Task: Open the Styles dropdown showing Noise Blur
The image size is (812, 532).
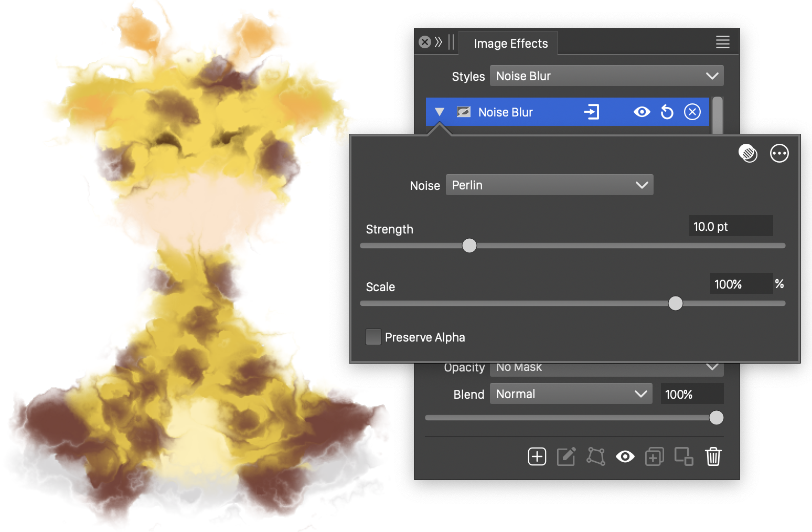Action: click(606, 76)
